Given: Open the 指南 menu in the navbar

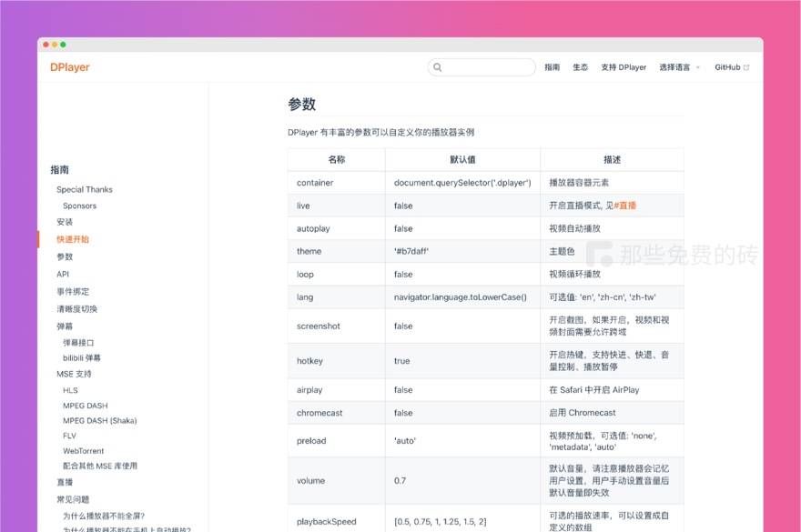Looking at the screenshot, I should (x=552, y=66).
